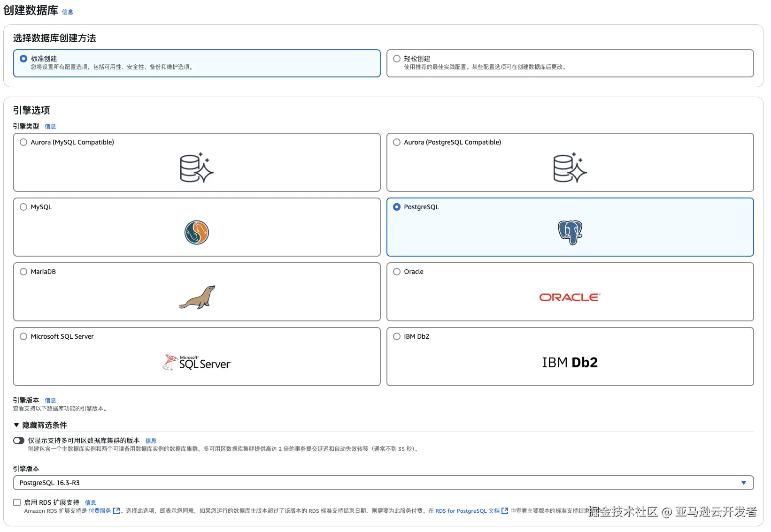Click the 标准创建 description text
The image size is (771, 532).
click(x=113, y=67)
